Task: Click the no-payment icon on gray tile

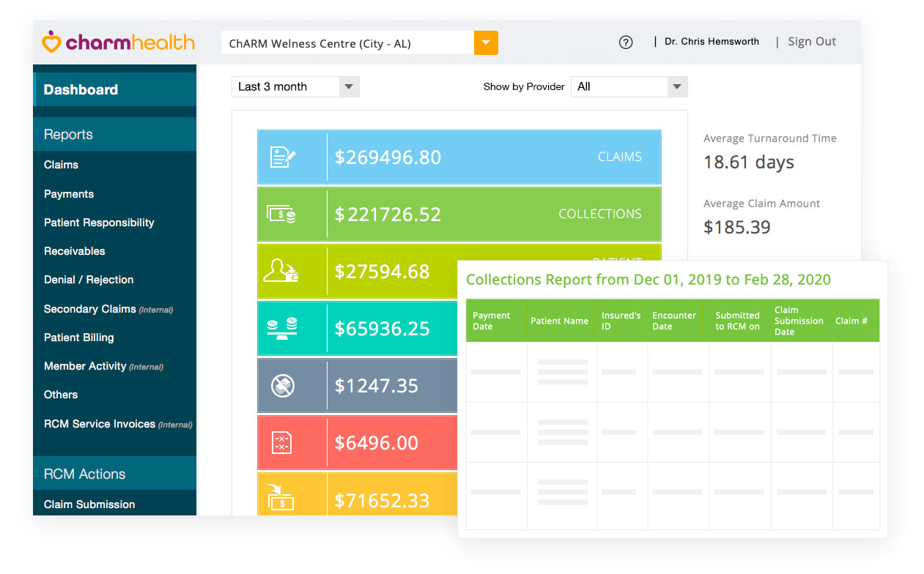Action: tap(282, 386)
